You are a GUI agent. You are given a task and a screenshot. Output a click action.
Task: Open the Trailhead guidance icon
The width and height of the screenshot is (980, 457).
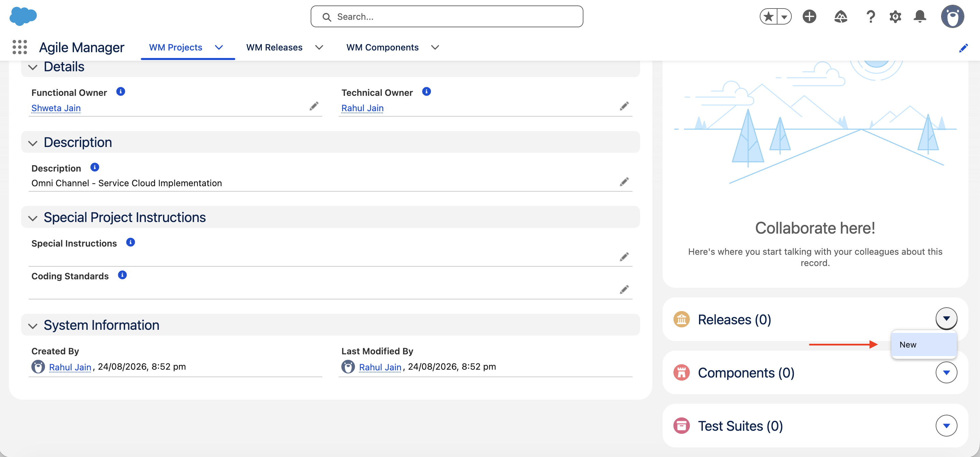pyautogui.click(x=841, y=16)
